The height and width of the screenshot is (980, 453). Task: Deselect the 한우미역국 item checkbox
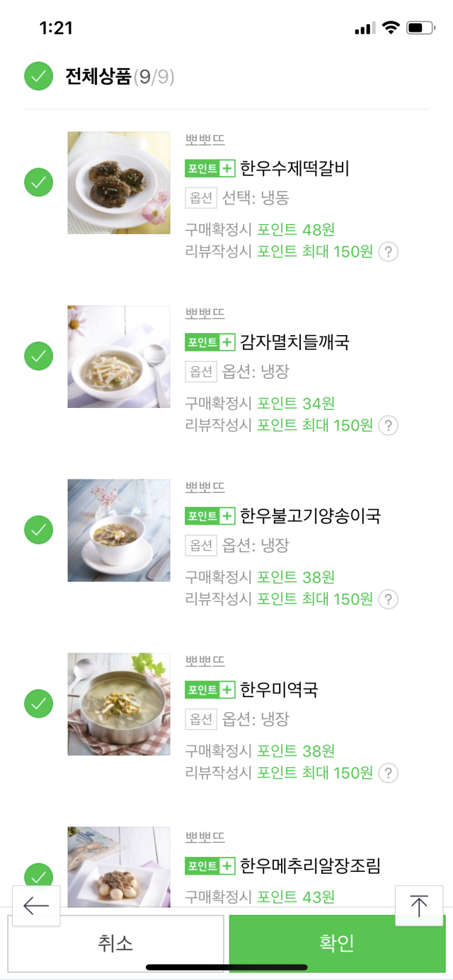(39, 704)
